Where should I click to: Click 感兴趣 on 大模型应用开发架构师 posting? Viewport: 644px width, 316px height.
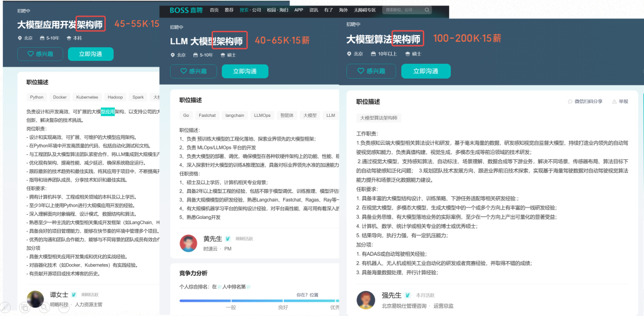(41, 54)
